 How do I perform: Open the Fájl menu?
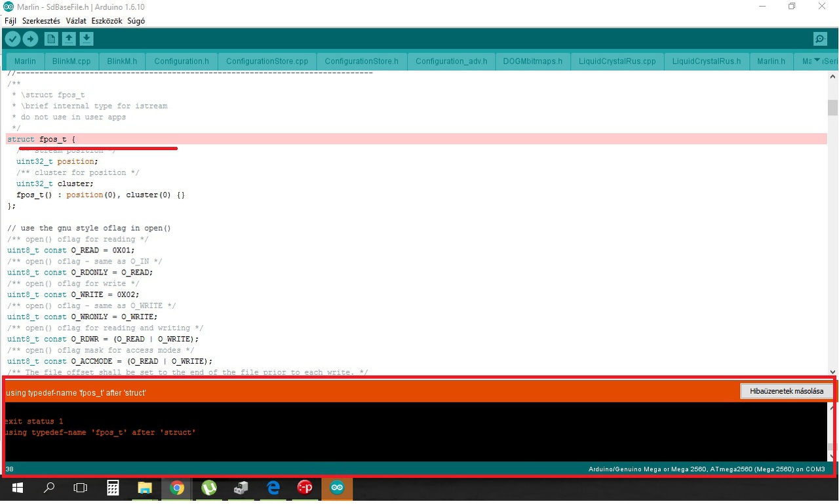tap(10, 21)
